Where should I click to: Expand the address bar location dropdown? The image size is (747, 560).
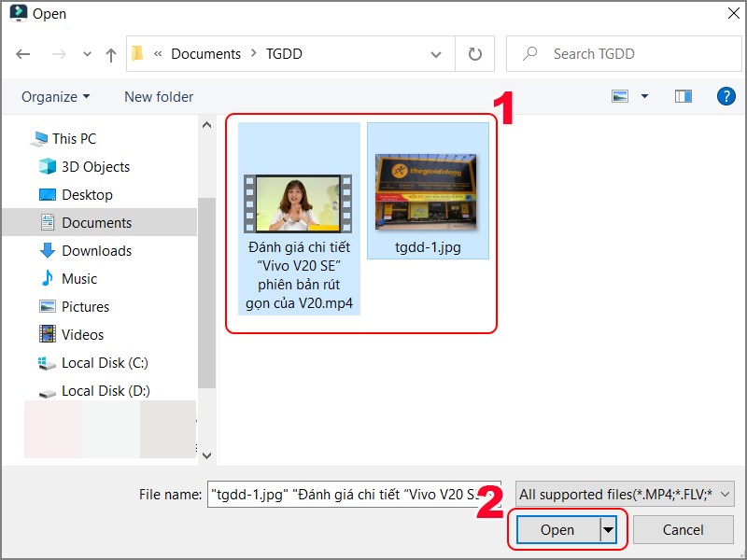[435, 53]
